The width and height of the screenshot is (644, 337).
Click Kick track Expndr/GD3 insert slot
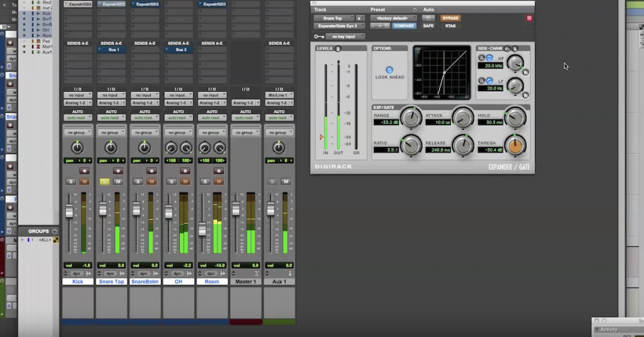pyautogui.click(x=77, y=4)
